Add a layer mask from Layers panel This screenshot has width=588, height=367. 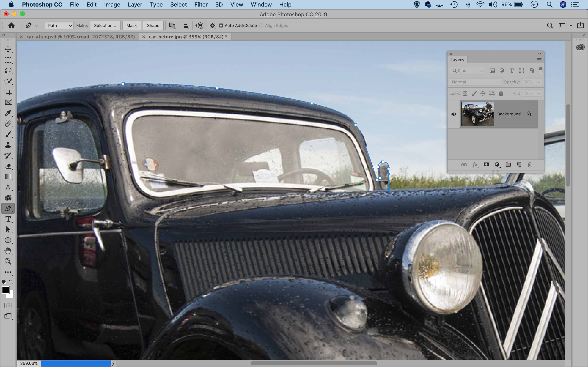[x=486, y=165]
